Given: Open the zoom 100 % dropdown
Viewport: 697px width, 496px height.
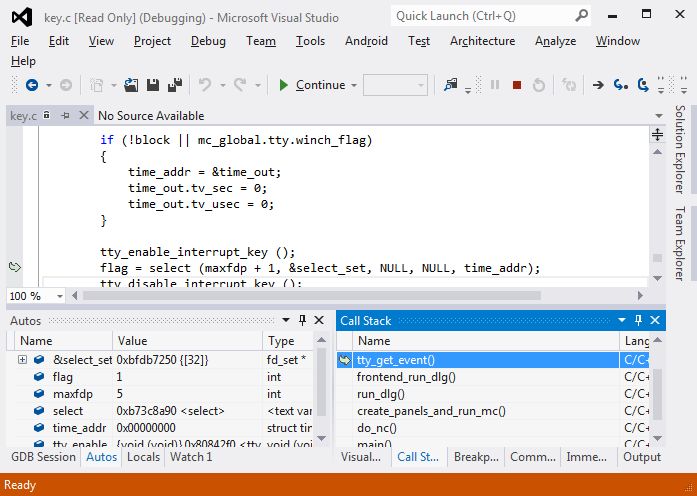Looking at the screenshot, I should click(60, 296).
